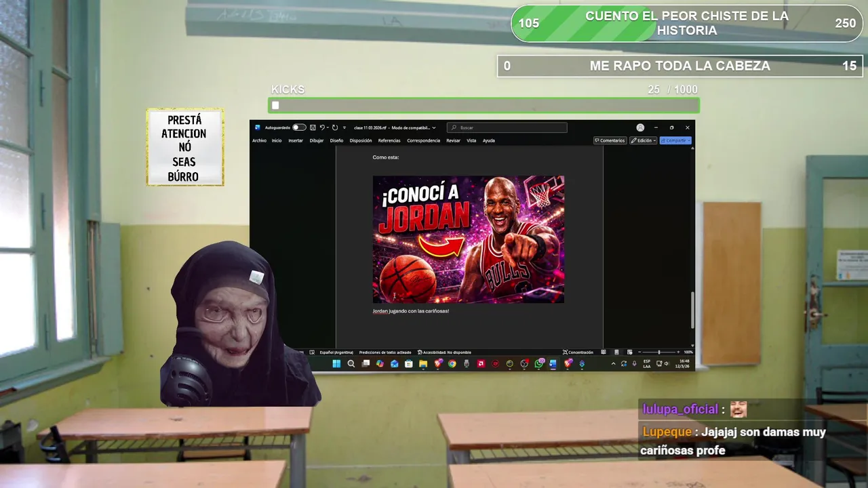
Task: Open Windows taskbar search
Action: click(351, 364)
